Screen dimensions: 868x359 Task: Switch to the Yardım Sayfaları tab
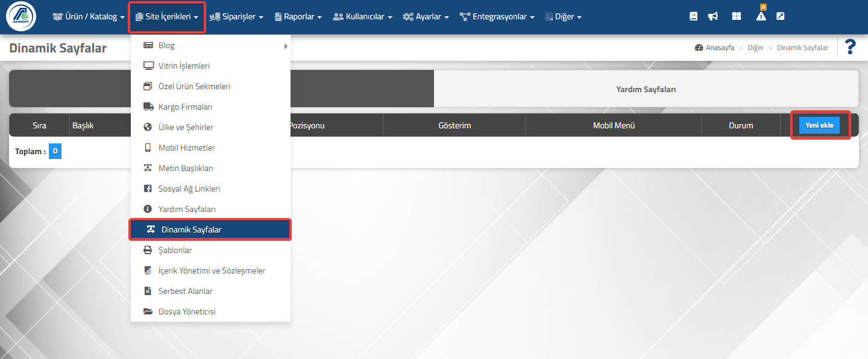click(x=646, y=89)
